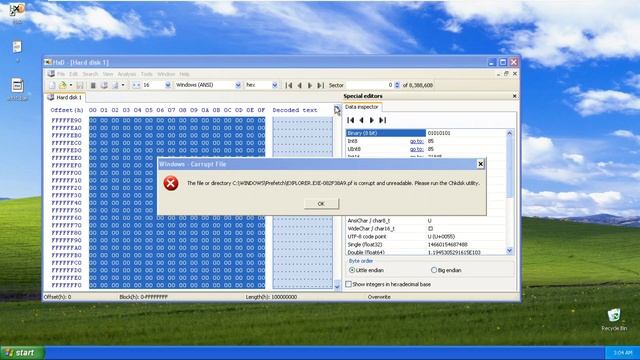Open the Open file dropdown arrow
This screenshot has width=640, height=360.
point(71,85)
